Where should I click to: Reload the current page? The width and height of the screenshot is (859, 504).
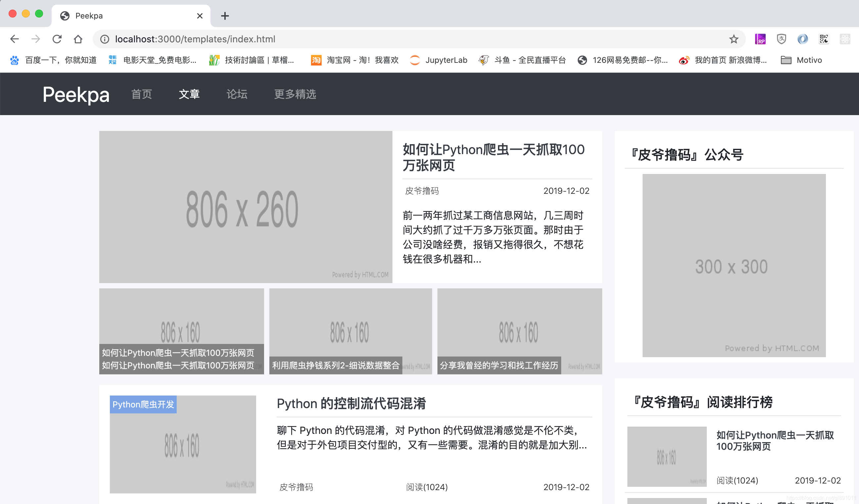[57, 39]
